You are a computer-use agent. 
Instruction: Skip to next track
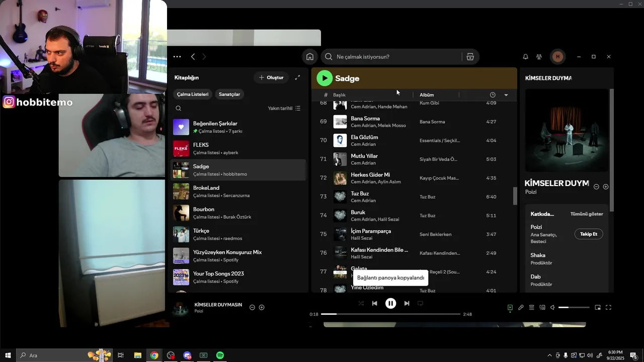click(x=407, y=303)
